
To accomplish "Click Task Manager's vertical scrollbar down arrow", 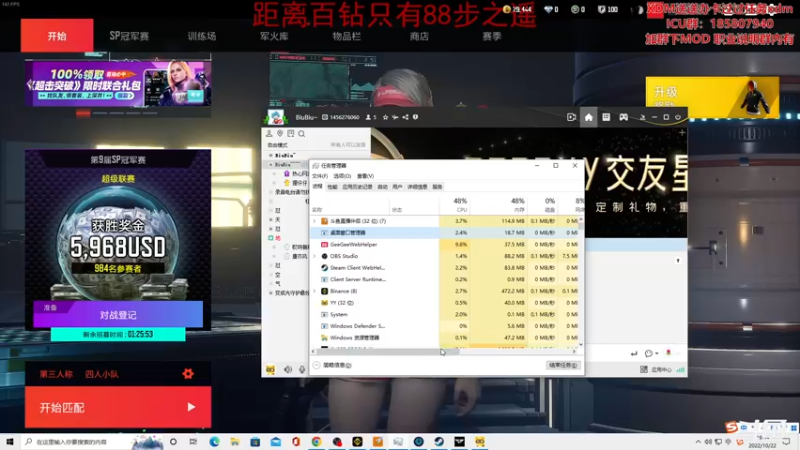I will (x=581, y=344).
